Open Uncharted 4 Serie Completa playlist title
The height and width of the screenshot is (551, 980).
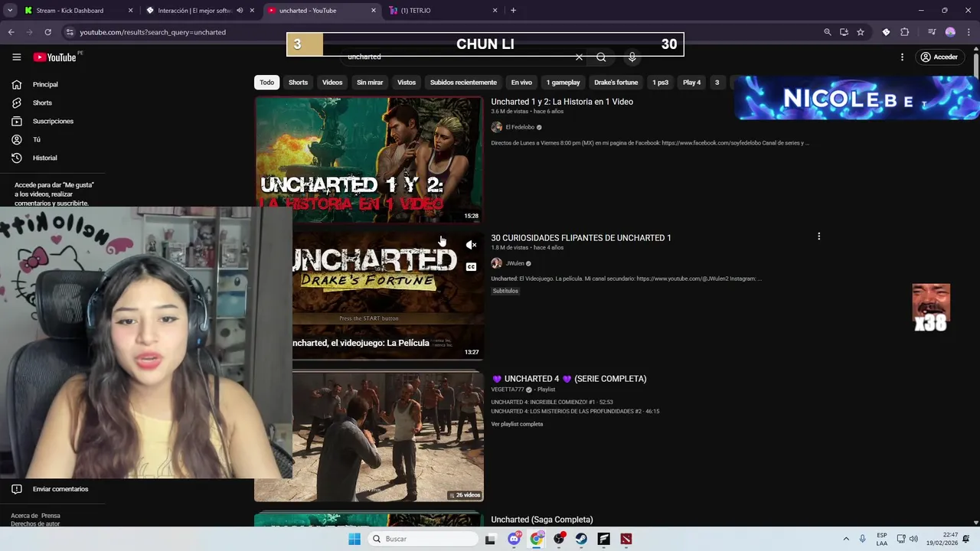569,379
